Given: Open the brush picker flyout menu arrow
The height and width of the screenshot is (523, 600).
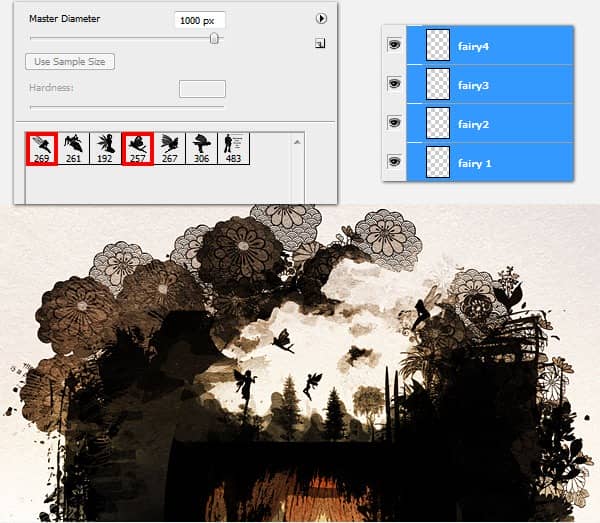Looking at the screenshot, I should point(321,18).
